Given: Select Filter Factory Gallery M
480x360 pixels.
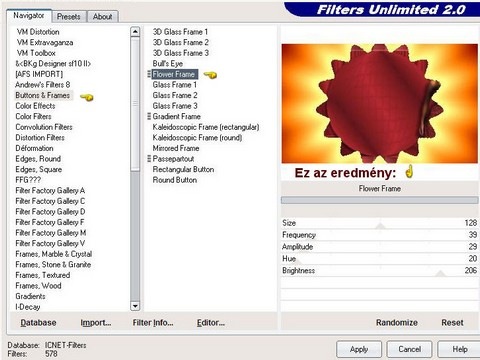Looking at the screenshot, I should coord(51,233).
